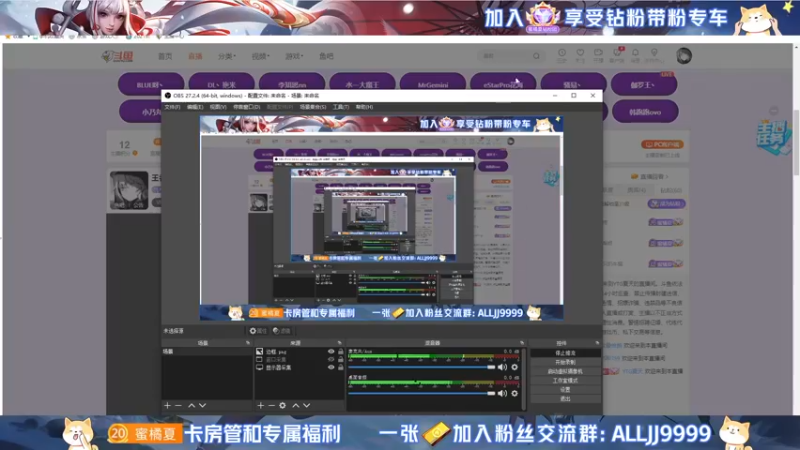Adjust the desktop audio volume slider in mixer
This screenshot has width=800, height=450.
tap(422, 393)
